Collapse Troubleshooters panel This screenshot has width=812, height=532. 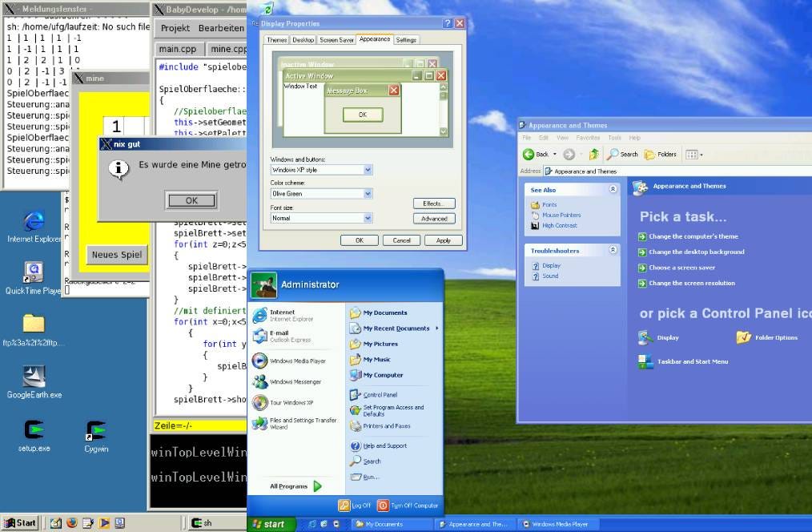click(613, 250)
